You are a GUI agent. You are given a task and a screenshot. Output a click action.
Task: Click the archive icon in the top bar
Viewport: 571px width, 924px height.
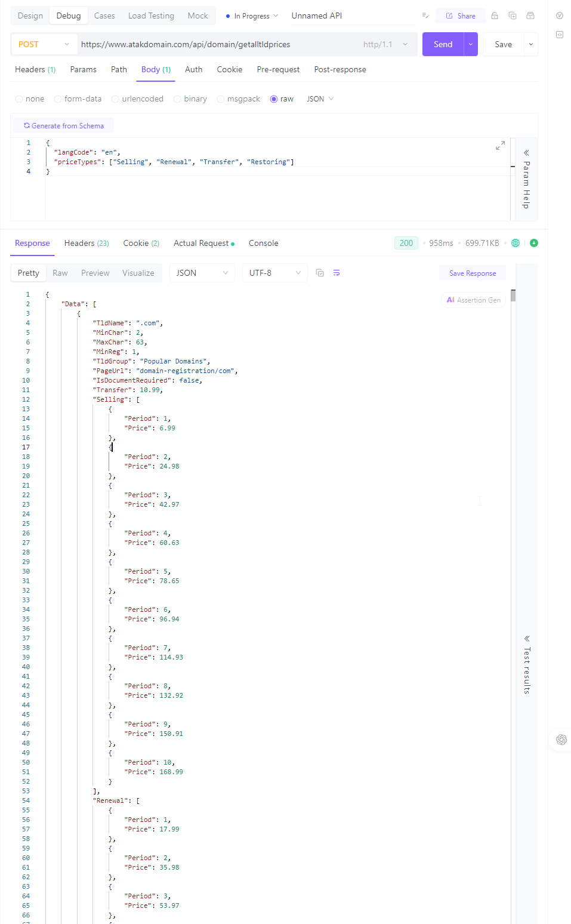pos(530,16)
